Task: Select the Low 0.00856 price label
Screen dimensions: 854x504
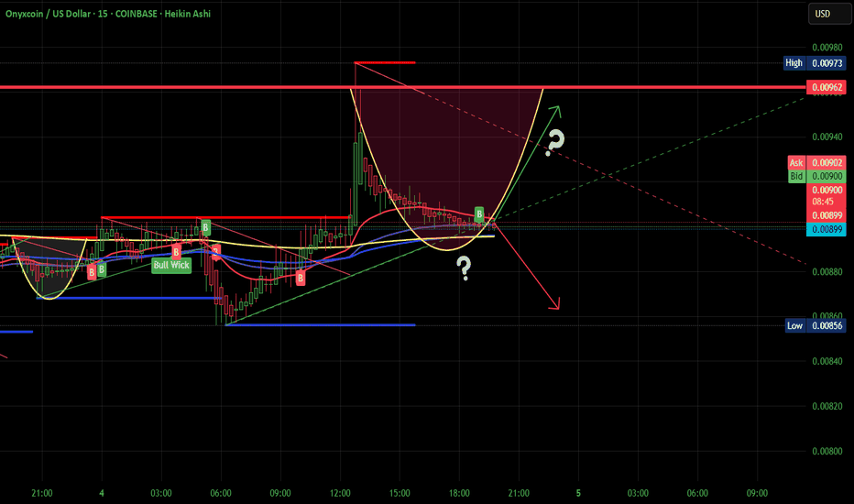Action: point(816,326)
